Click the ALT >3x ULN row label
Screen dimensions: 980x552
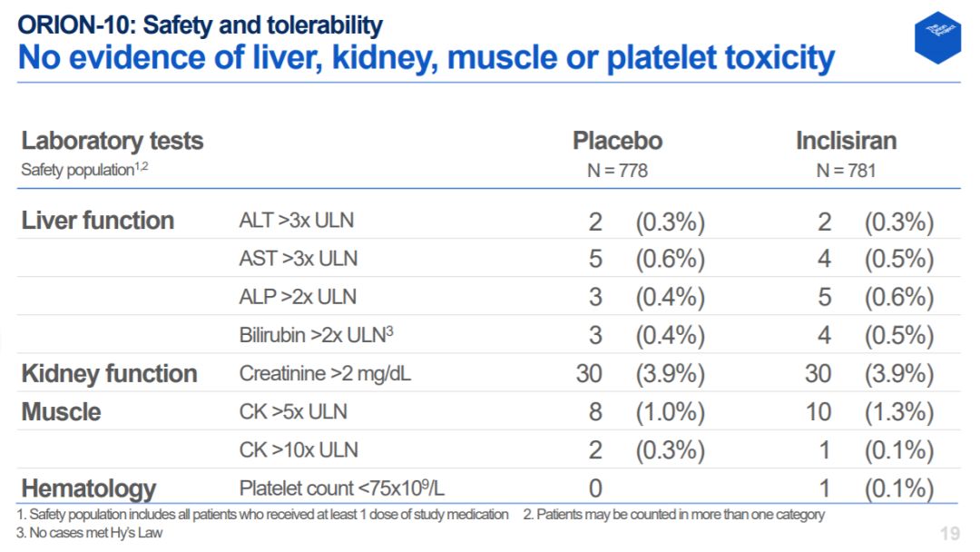click(297, 221)
